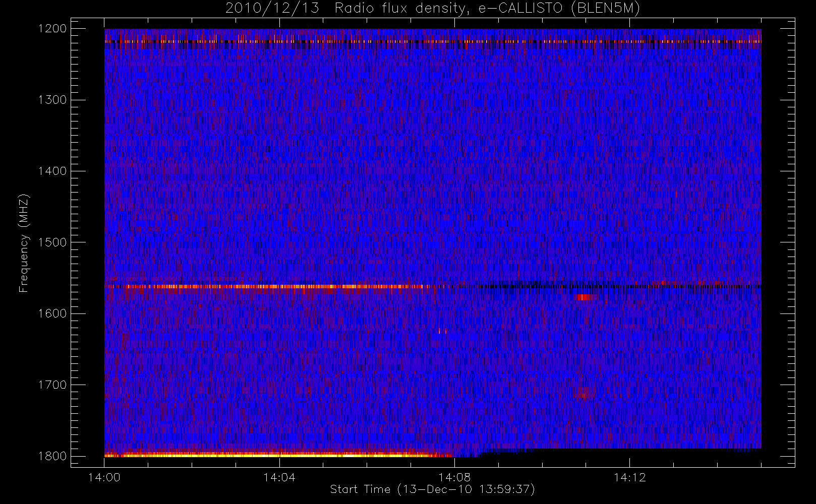Viewport: 816px width, 504px height.
Task: Click the 14:08 time tick label
Action: (x=454, y=477)
